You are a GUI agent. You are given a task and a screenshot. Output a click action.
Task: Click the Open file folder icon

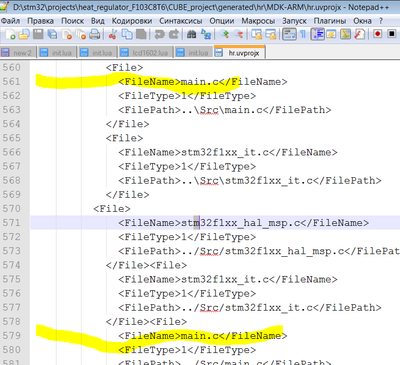click(x=24, y=34)
